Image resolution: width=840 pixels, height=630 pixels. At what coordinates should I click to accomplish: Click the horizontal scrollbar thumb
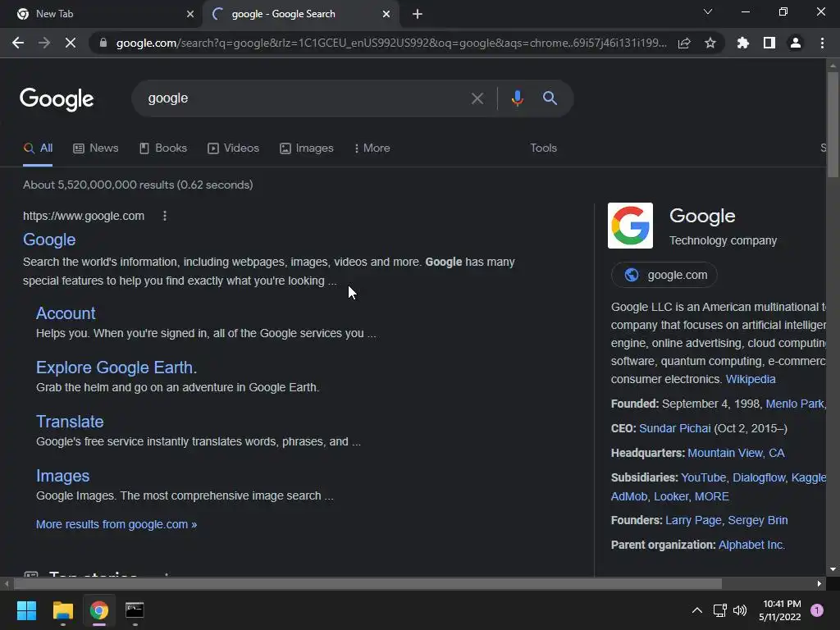pos(367,583)
